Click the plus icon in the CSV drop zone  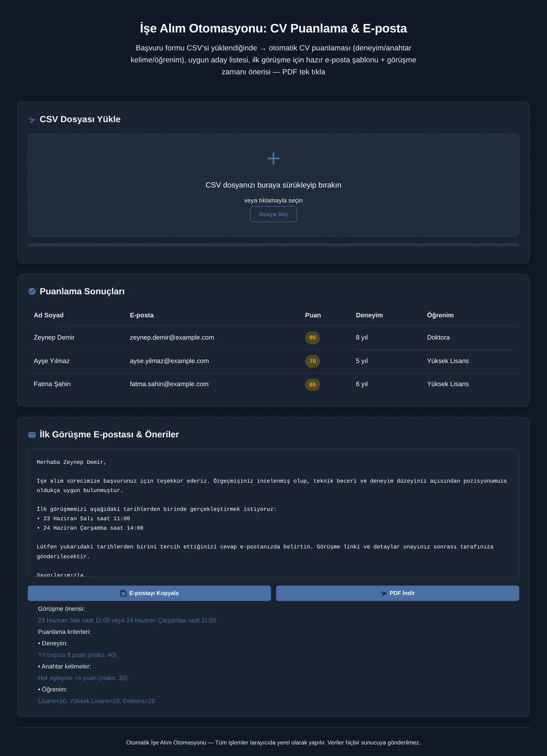point(273,159)
